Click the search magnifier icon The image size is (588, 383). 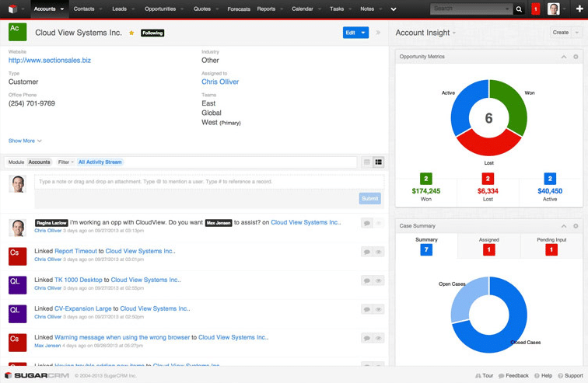click(x=519, y=9)
